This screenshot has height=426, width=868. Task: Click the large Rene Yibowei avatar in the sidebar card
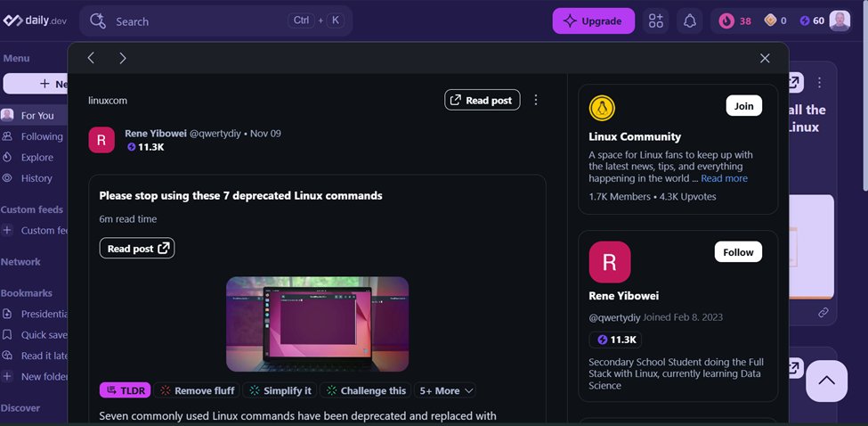coord(610,262)
